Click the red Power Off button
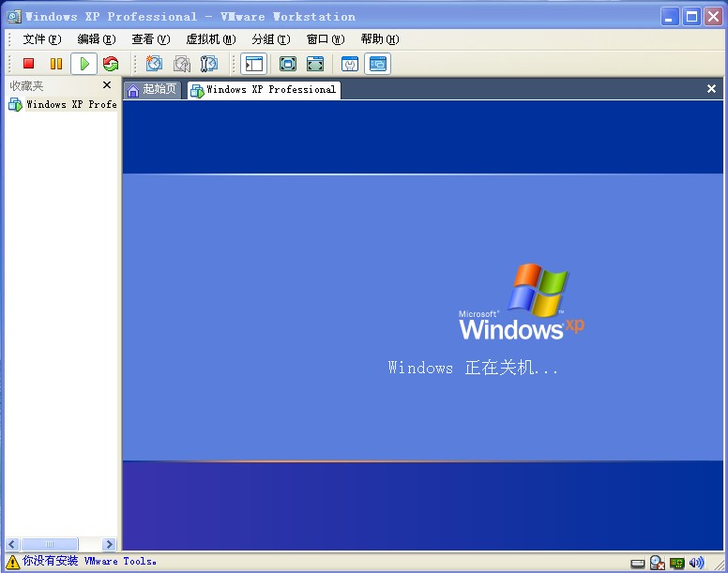This screenshot has height=573, width=728. (29, 64)
